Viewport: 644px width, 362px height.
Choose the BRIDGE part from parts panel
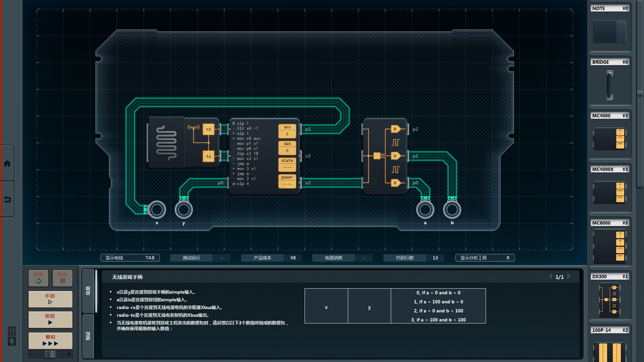point(609,85)
